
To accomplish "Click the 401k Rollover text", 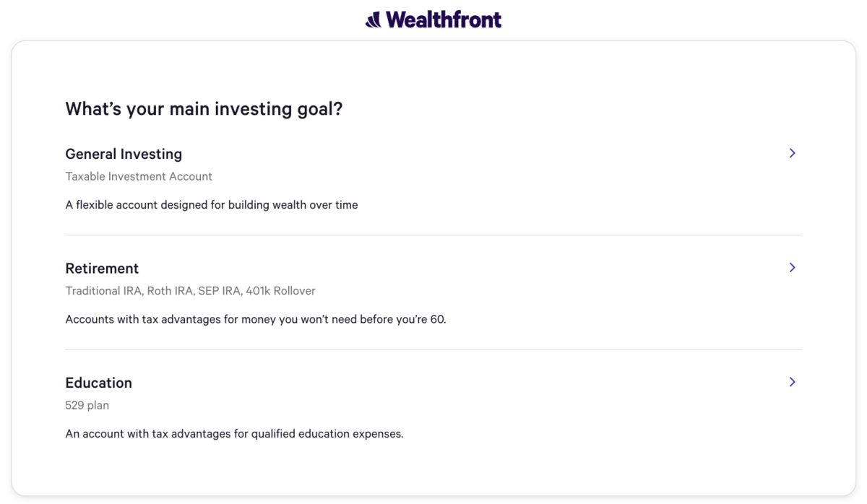I will (x=280, y=291).
